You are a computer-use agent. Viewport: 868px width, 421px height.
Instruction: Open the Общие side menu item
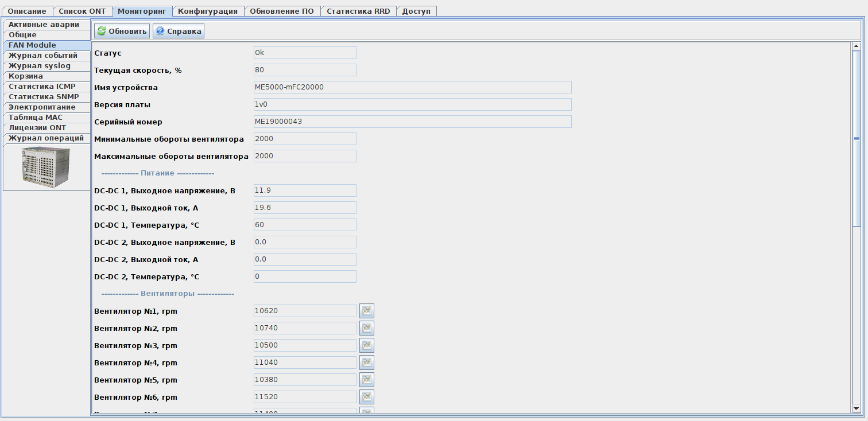[x=47, y=35]
